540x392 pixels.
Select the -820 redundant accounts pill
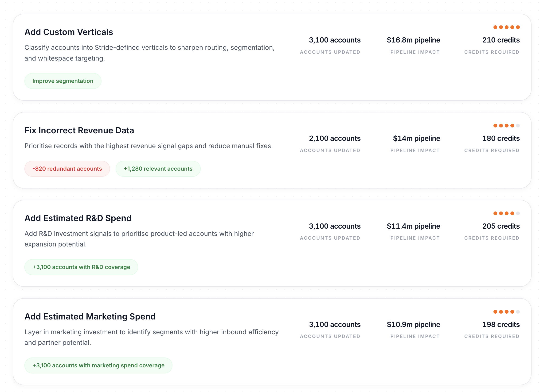pos(67,169)
